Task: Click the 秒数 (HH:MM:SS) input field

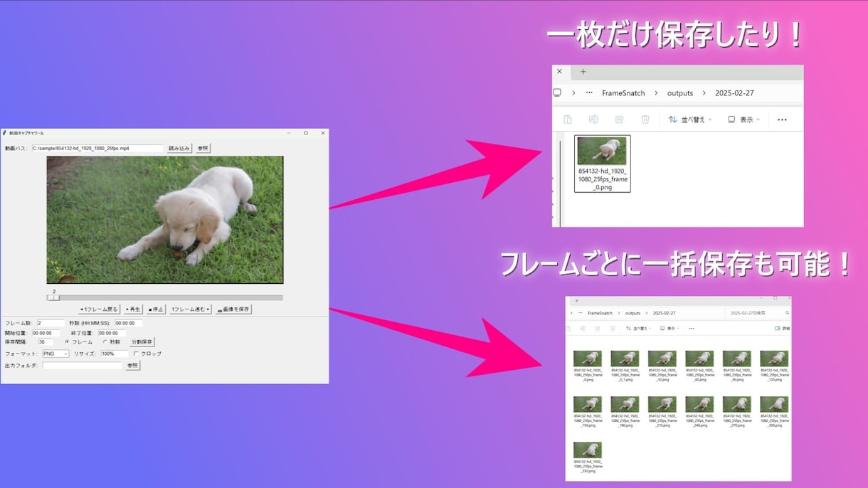Action: [129, 323]
